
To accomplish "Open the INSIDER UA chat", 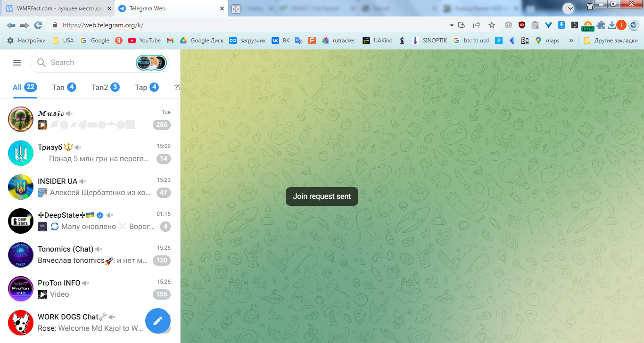I will coord(90,187).
